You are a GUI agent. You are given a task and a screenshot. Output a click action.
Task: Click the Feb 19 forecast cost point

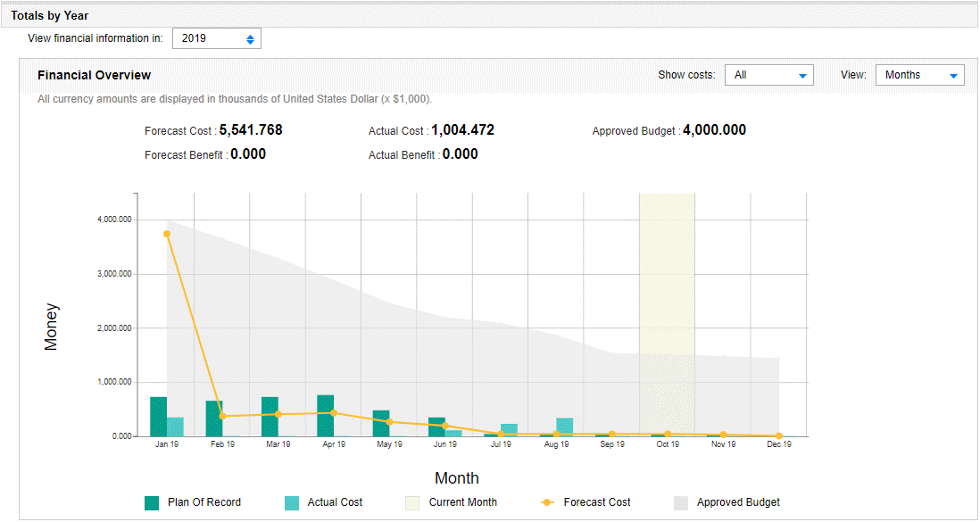222,416
